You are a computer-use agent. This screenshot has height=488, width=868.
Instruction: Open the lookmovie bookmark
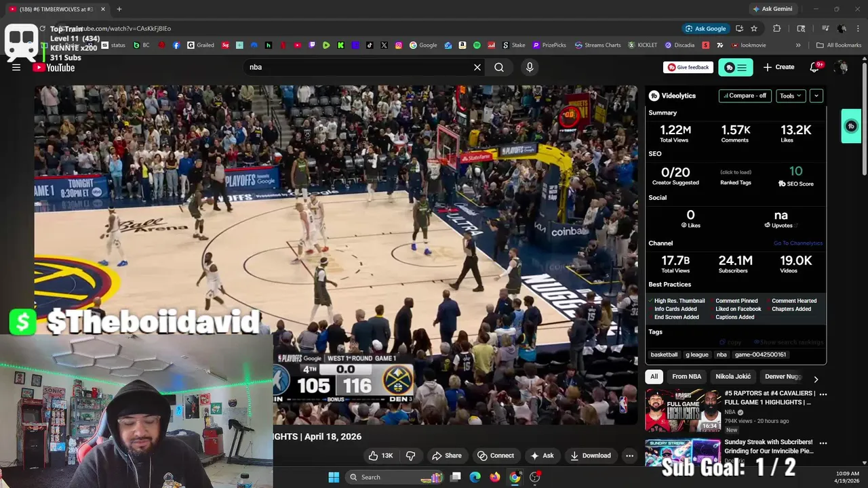click(x=749, y=45)
